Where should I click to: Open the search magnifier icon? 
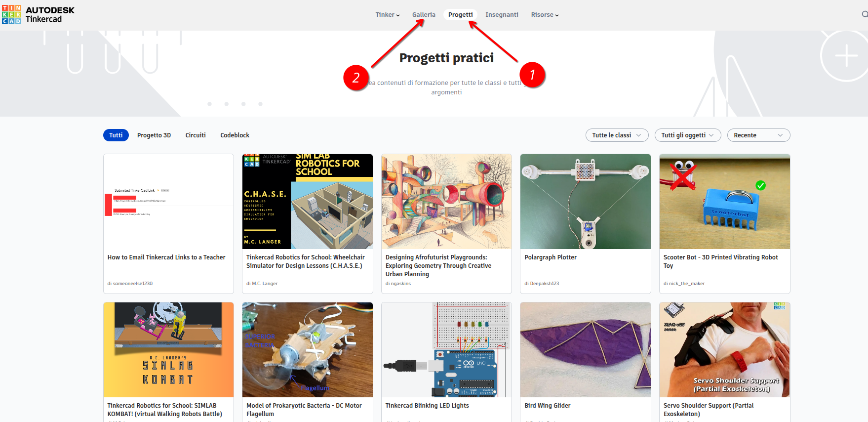tap(865, 15)
